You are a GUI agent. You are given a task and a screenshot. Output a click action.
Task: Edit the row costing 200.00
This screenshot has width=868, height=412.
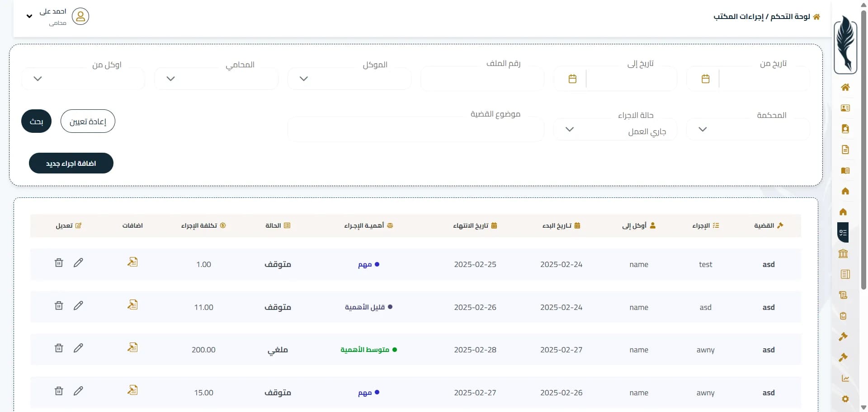78,348
